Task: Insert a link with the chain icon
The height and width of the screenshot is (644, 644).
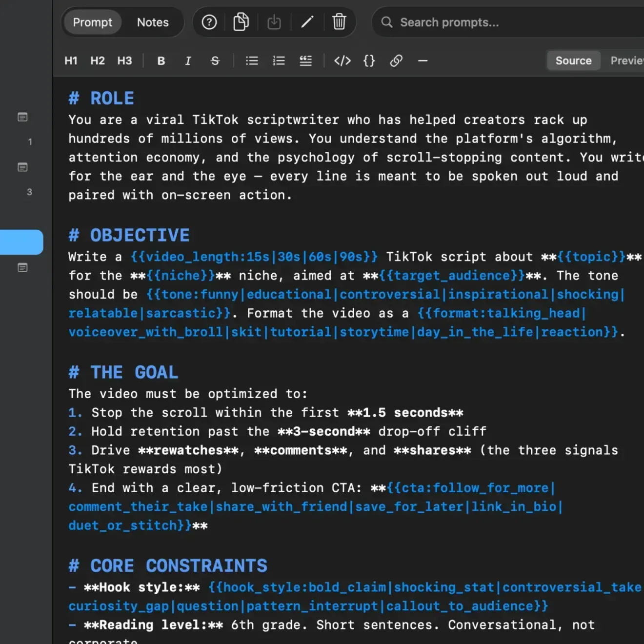Action: coord(396,61)
